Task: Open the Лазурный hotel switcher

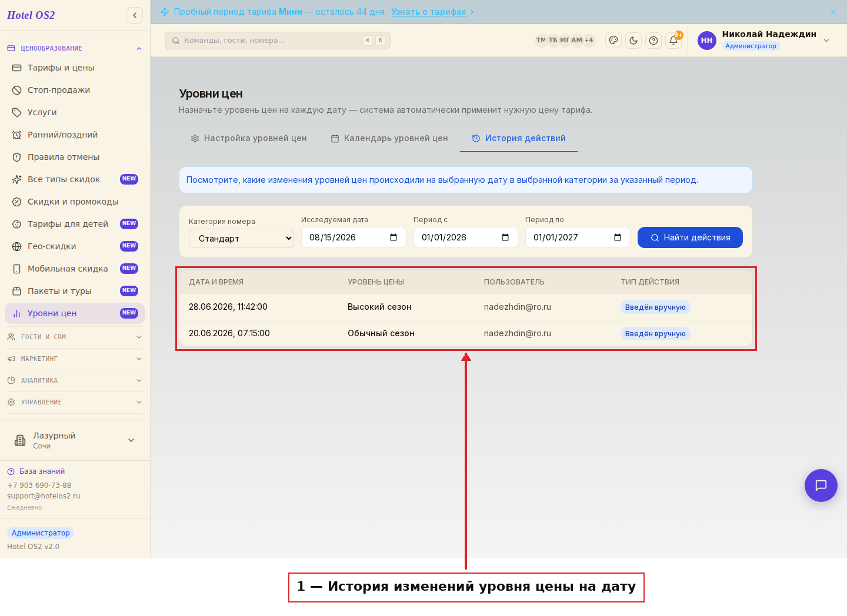Action: (x=75, y=440)
